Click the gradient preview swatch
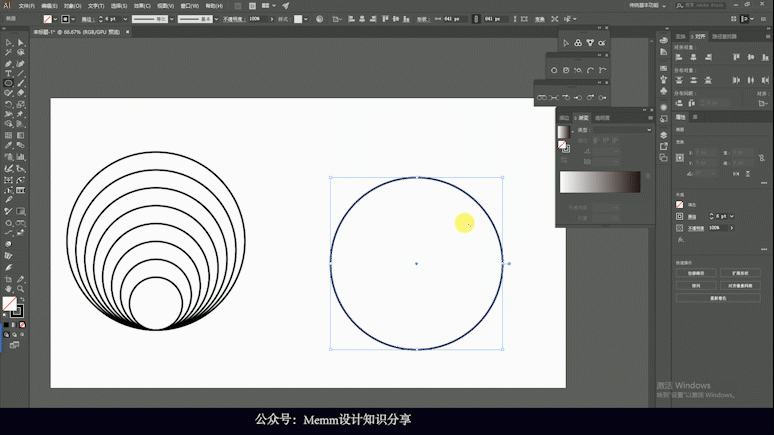Screen dimensions: 774x435 563,132
